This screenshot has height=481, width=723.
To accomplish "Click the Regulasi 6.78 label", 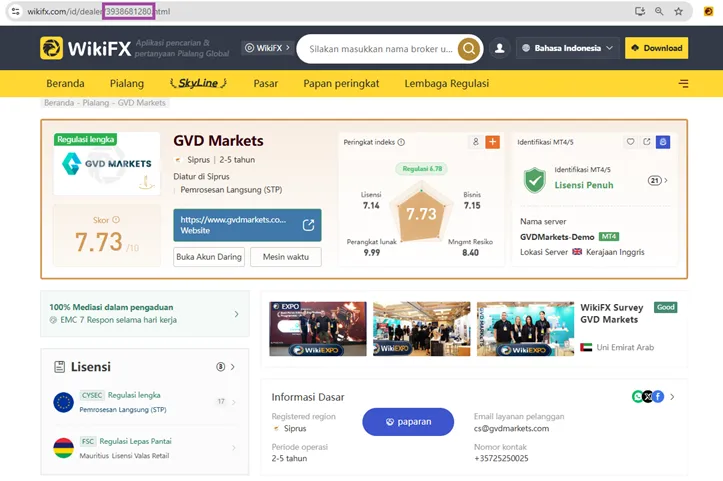I will click(x=422, y=169).
